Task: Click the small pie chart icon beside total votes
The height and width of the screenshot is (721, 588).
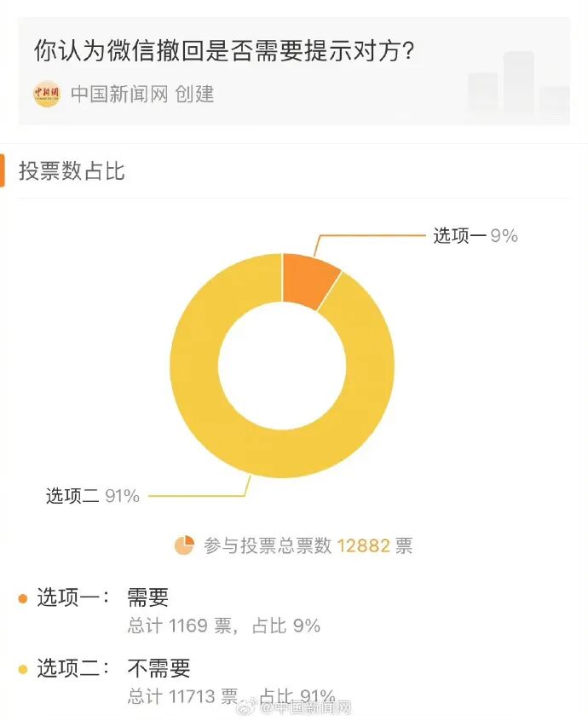Action: [184, 545]
